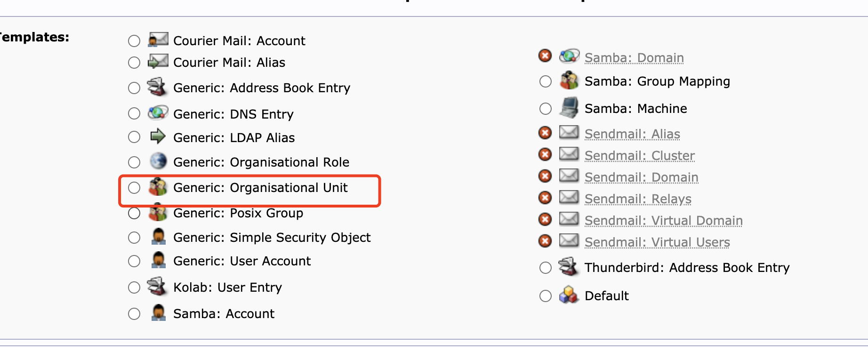Screen dimensions: 868x351
Task: Click the Generic: User Account label
Action: tap(242, 261)
